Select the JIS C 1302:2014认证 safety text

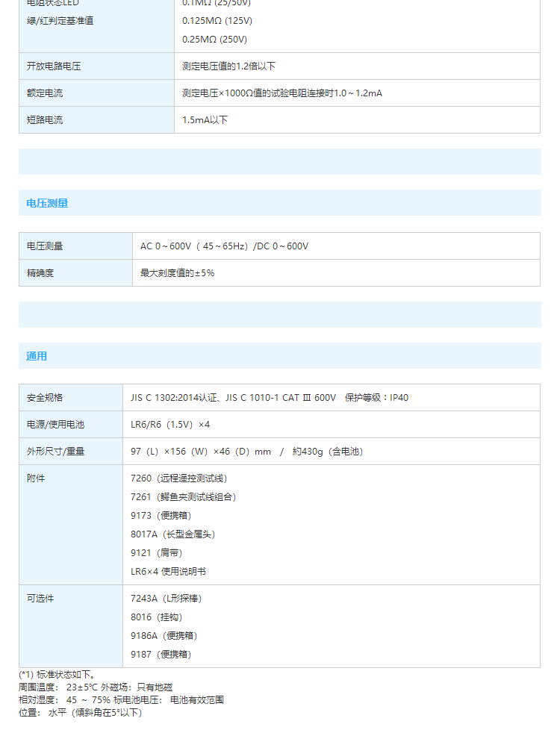(x=270, y=398)
